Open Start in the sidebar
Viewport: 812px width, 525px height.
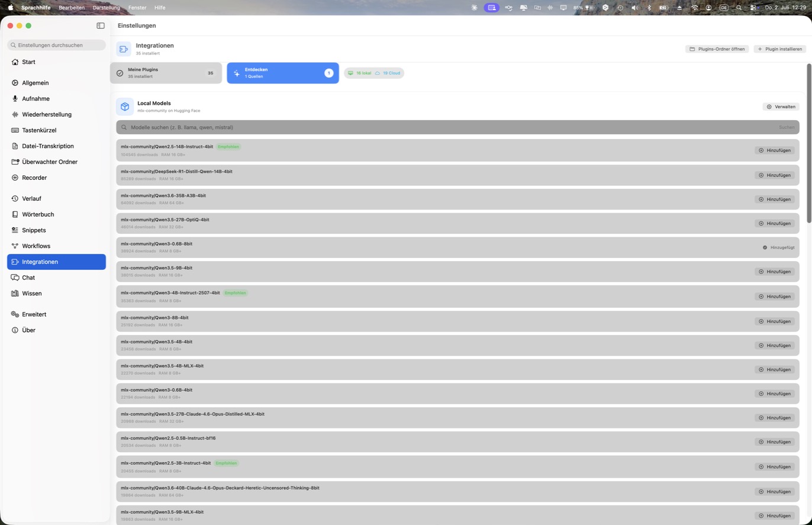[x=56, y=62]
